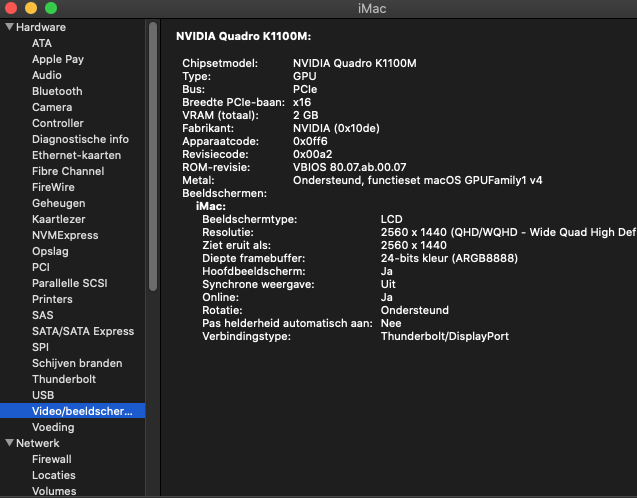Collapse the Hardware section triangle
The image size is (637, 498).
(9, 27)
